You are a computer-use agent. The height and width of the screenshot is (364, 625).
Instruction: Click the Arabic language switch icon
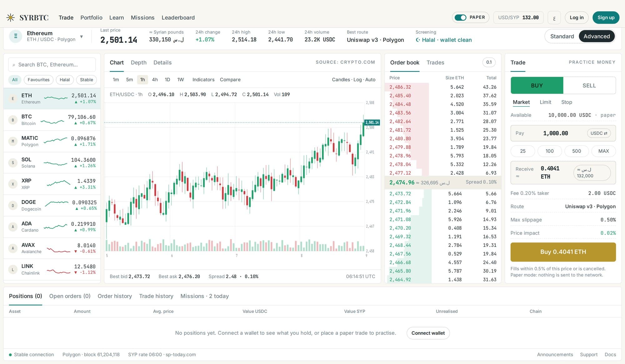click(554, 18)
